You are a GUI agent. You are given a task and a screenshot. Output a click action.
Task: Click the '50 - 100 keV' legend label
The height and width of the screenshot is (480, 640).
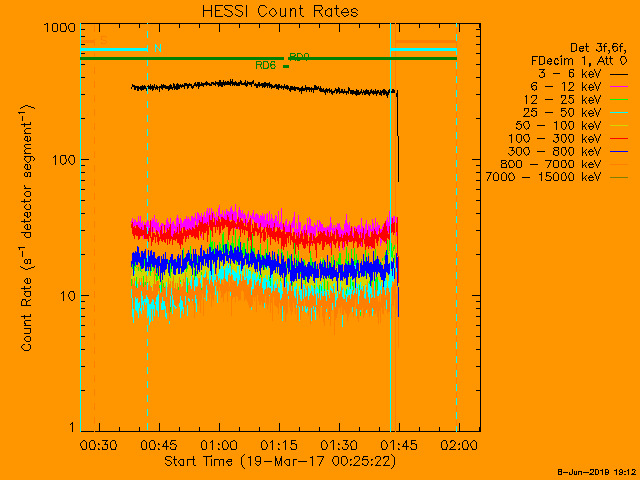(558, 125)
